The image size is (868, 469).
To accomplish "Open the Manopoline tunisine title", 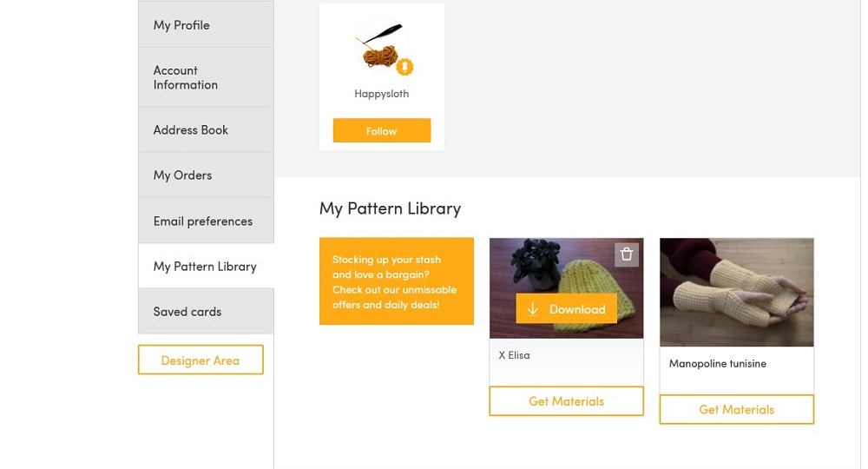I will coord(718,363).
